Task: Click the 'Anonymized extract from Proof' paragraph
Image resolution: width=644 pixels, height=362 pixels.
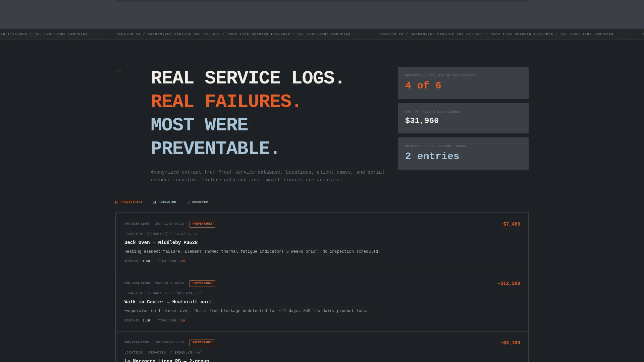Action: pyautogui.click(x=268, y=176)
